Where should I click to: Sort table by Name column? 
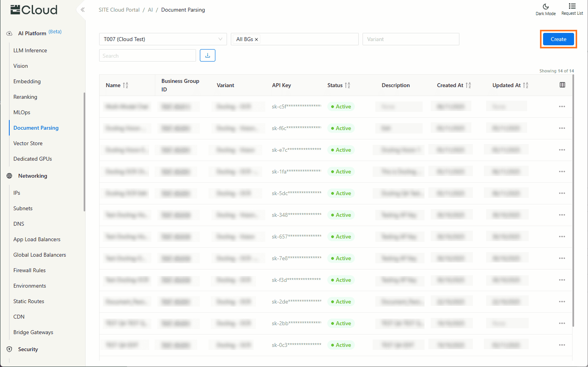(x=126, y=85)
